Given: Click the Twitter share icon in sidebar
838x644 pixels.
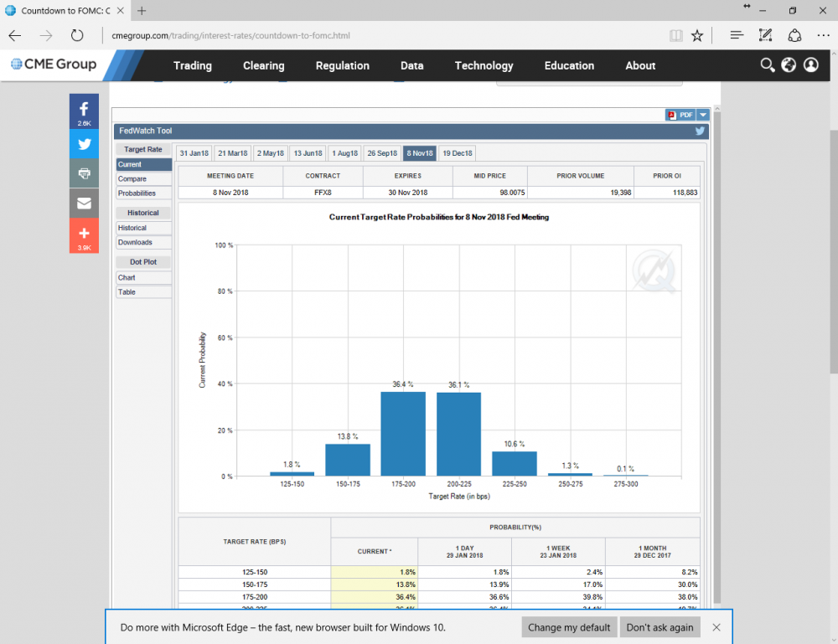Looking at the screenshot, I should (x=84, y=143).
